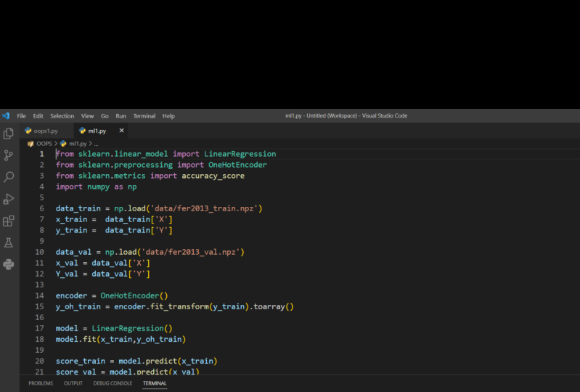
Task: Click the string 'data/fer2013_train.npz'
Action: 204,208
